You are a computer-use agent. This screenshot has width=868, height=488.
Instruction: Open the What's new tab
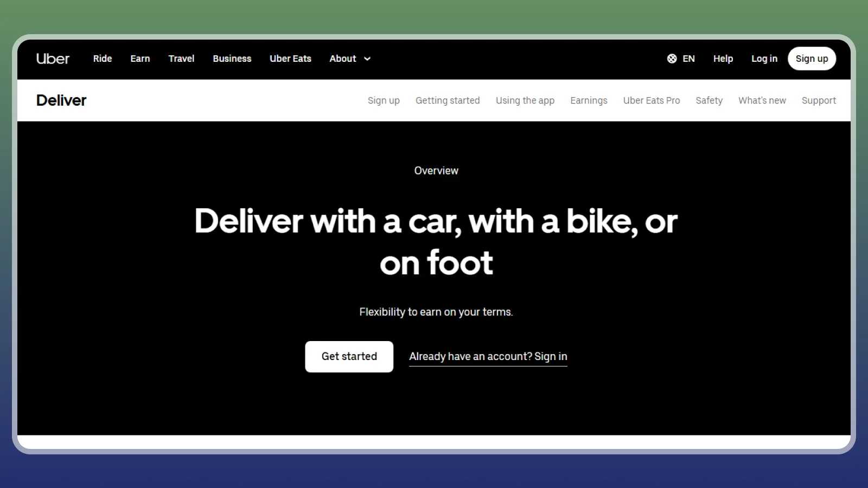point(762,100)
